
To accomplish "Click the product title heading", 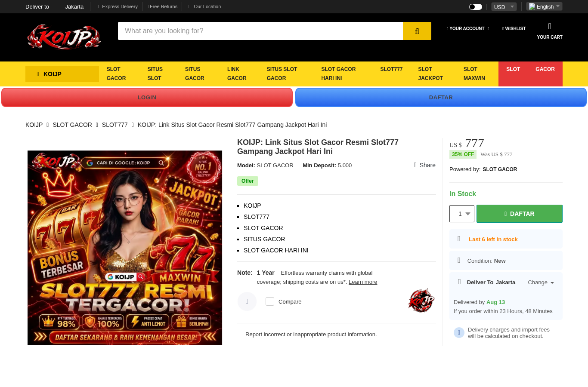I will (318, 147).
